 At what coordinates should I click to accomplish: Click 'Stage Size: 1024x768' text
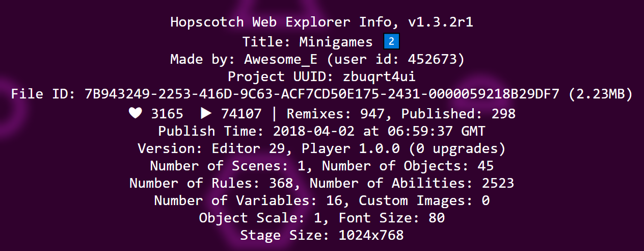(322, 235)
